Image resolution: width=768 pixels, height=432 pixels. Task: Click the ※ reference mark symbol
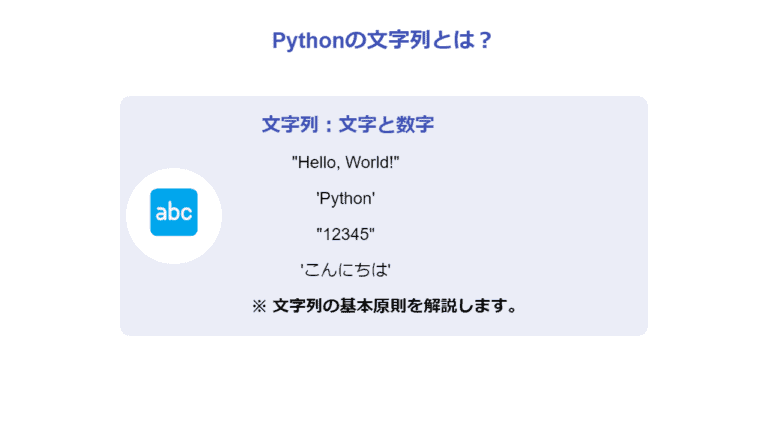(x=259, y=306)
